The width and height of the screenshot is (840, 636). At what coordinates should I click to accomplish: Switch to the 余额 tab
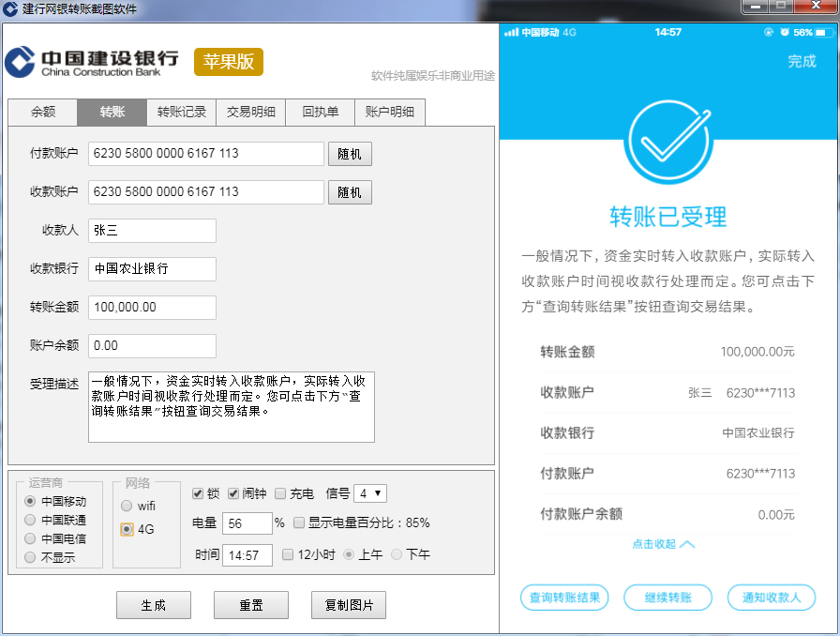[43, 112]
